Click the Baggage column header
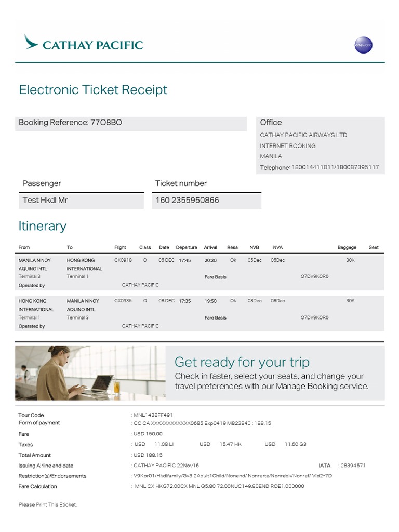399x532 pixels. (347, 248)
